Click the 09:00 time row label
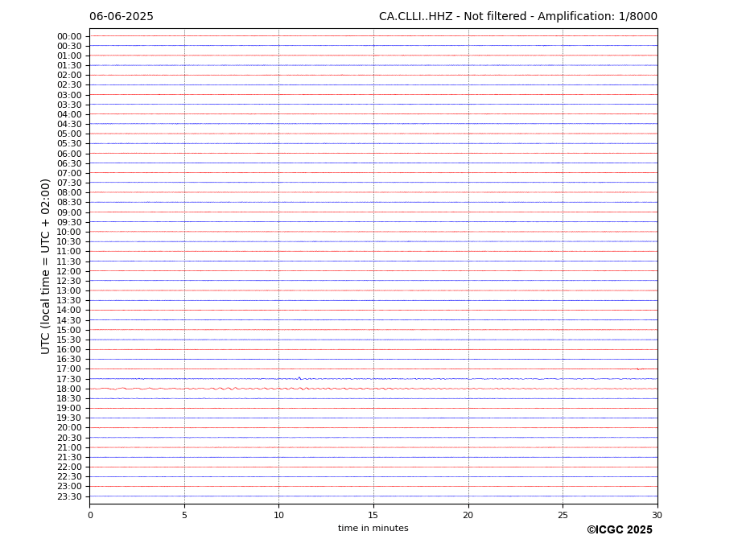Screen dimensions: 746x560 coord(69,212)
